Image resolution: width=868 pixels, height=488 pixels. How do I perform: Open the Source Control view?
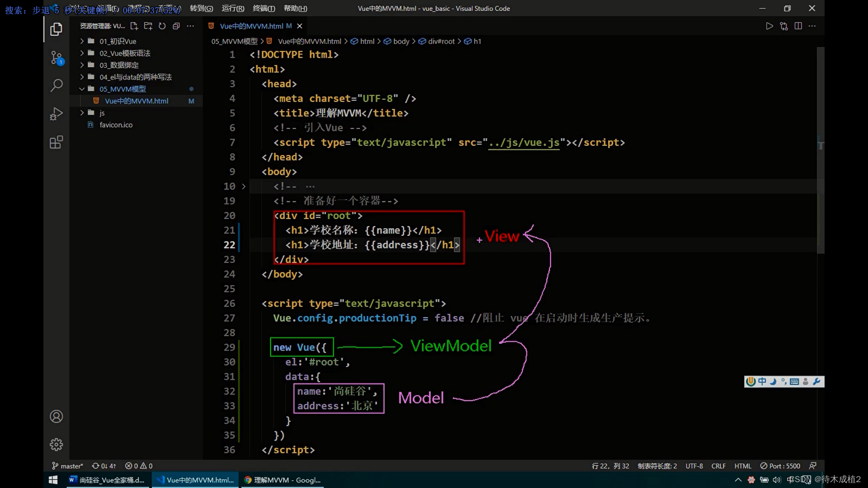pyautogui.click(x=56, y=58)
